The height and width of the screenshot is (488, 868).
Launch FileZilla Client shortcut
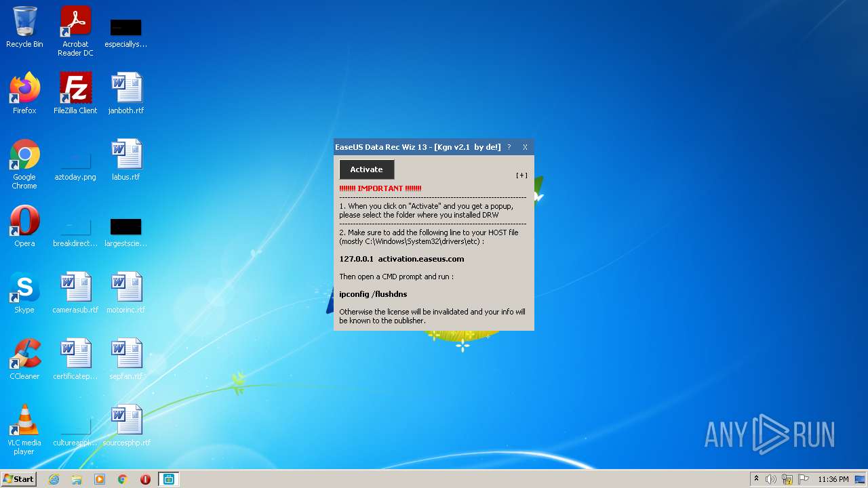pyautogui.click(x=75, y=94)
